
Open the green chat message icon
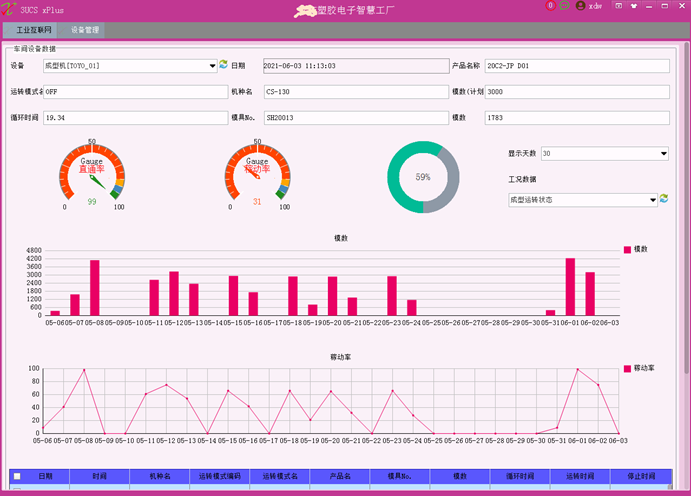564,6
